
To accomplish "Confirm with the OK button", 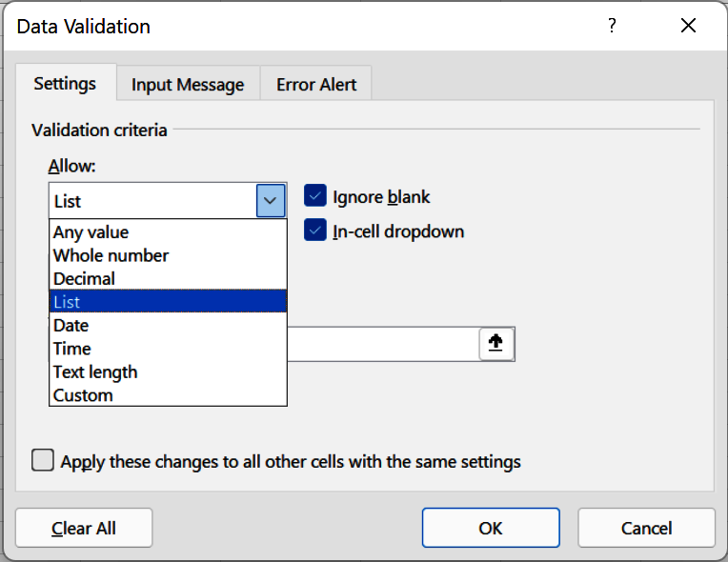I will point(491,528).
